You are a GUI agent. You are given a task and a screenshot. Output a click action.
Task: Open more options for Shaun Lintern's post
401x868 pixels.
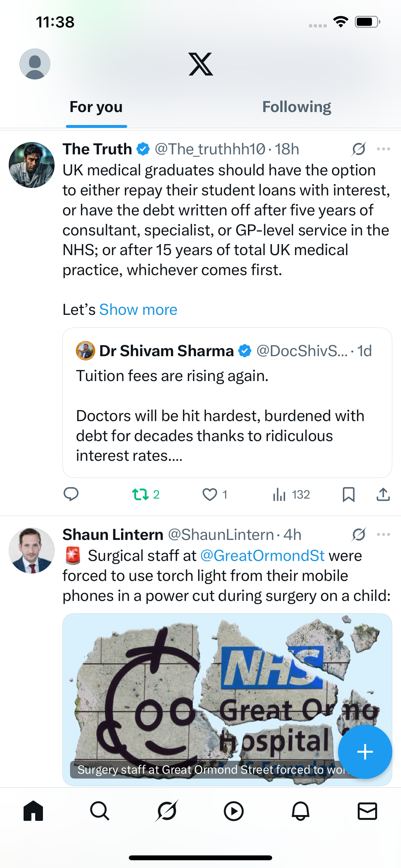point(384,534)
